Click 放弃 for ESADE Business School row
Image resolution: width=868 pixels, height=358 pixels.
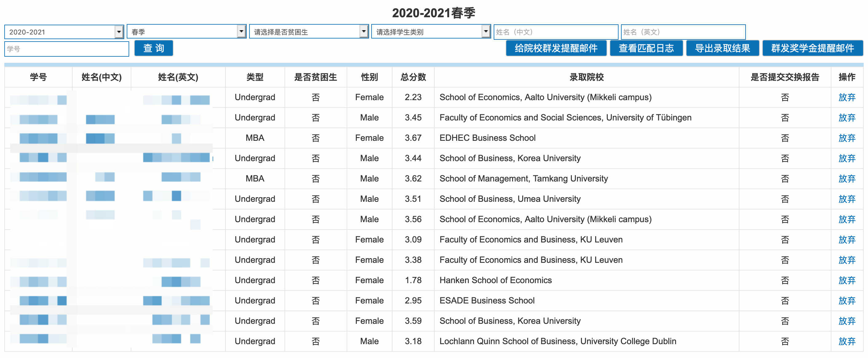click(x=846, y=301)
